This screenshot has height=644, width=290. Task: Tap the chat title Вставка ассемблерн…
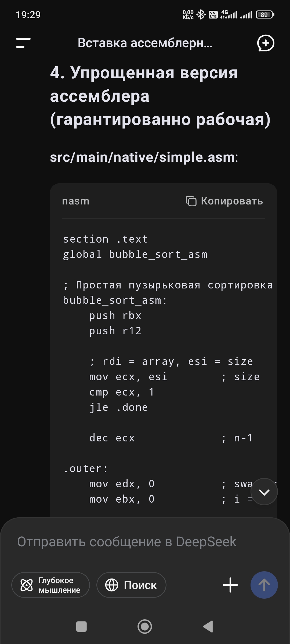145,43
